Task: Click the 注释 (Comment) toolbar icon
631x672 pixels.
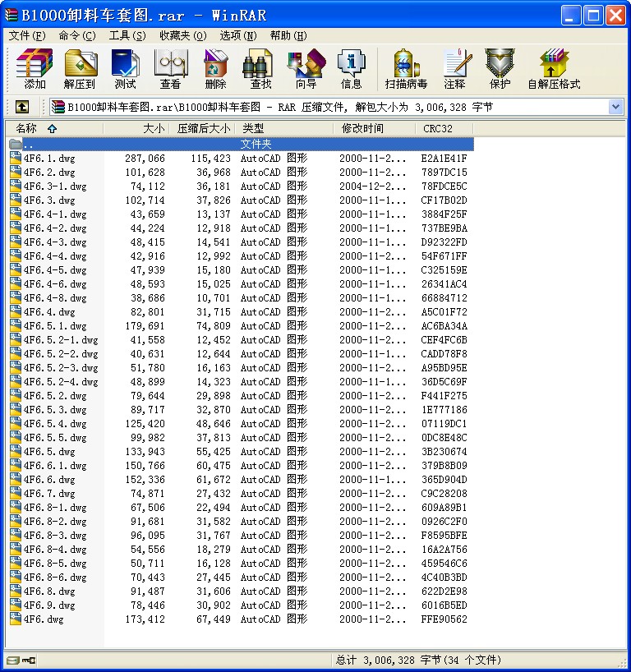Action: click(457, 63)
